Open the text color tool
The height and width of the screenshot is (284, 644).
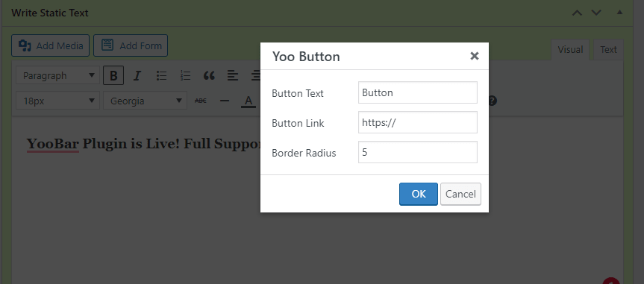coord(248,101)
